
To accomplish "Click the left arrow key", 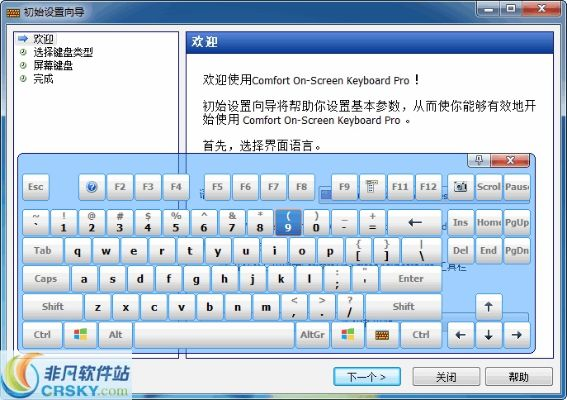I will click(x=460, y=335).
